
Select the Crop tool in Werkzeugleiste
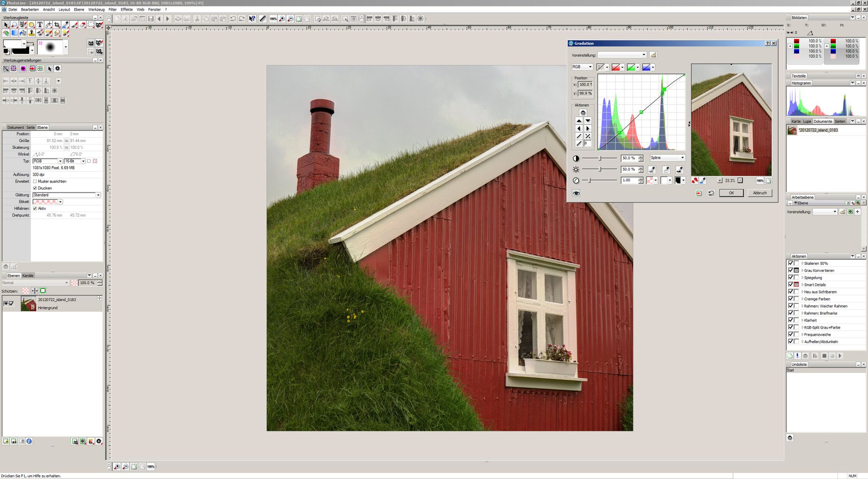[x=57, y=25]
